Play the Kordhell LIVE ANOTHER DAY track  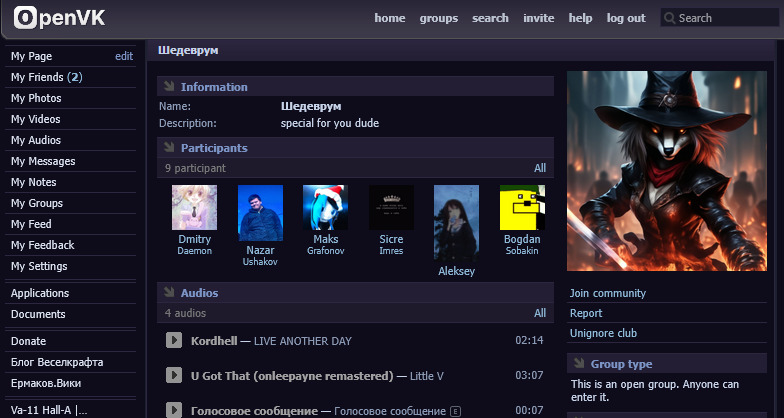click(173, 341)
